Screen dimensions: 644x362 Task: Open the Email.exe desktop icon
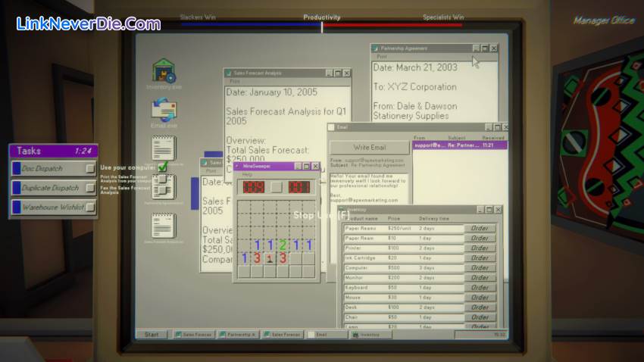pos(164,111)
